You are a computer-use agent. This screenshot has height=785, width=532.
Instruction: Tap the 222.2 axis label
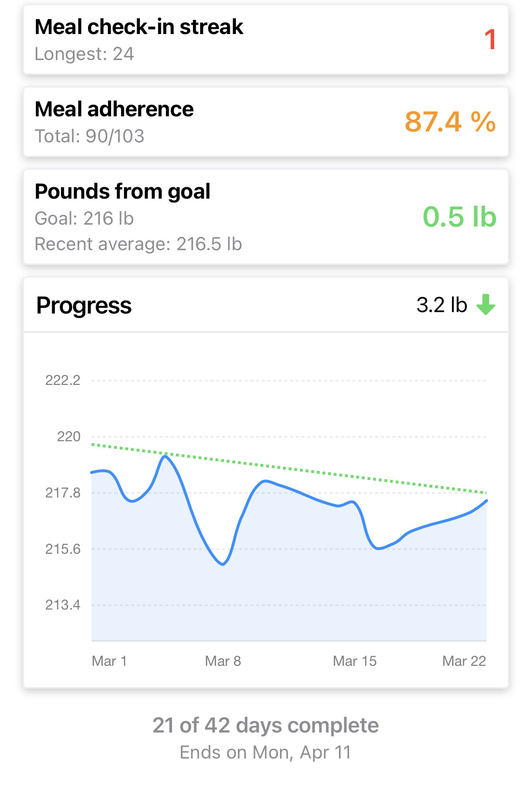(62, 380)
